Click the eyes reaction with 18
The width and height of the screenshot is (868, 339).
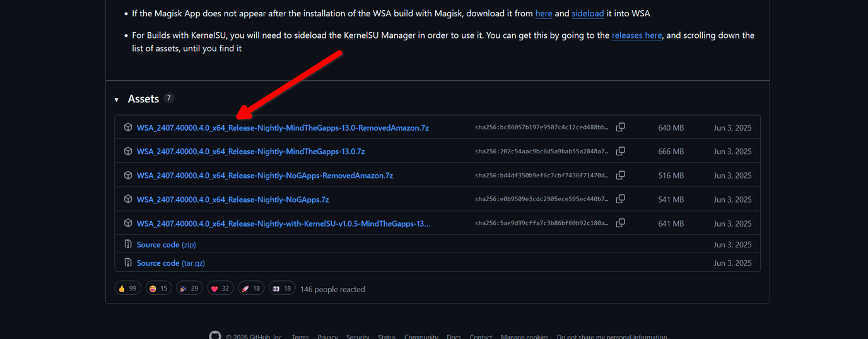[x=283, y=288]
